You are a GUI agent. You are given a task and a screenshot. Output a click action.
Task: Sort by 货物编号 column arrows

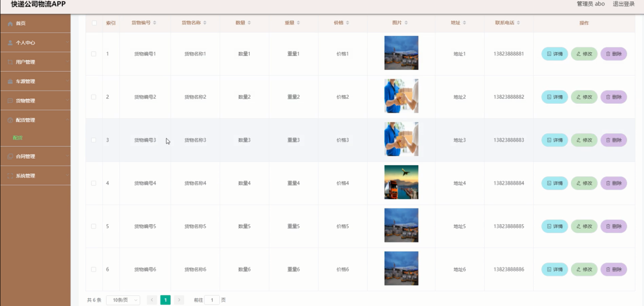coord(155,23)
